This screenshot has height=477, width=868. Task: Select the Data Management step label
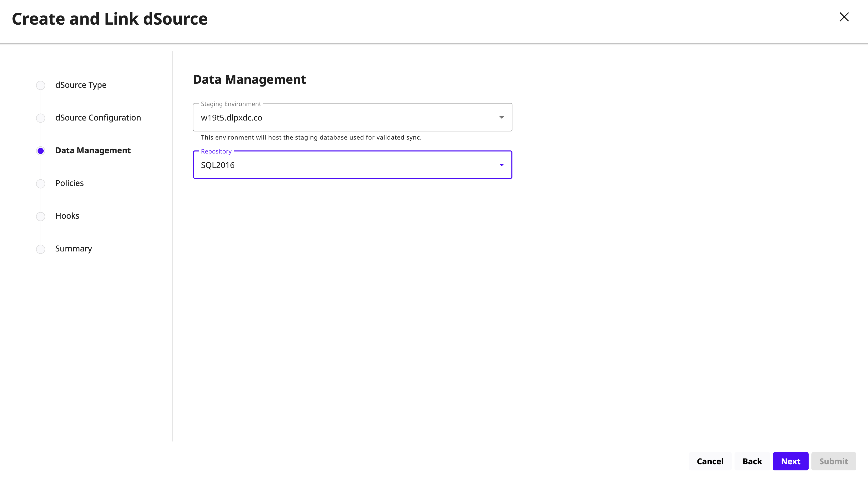(93, 150)
